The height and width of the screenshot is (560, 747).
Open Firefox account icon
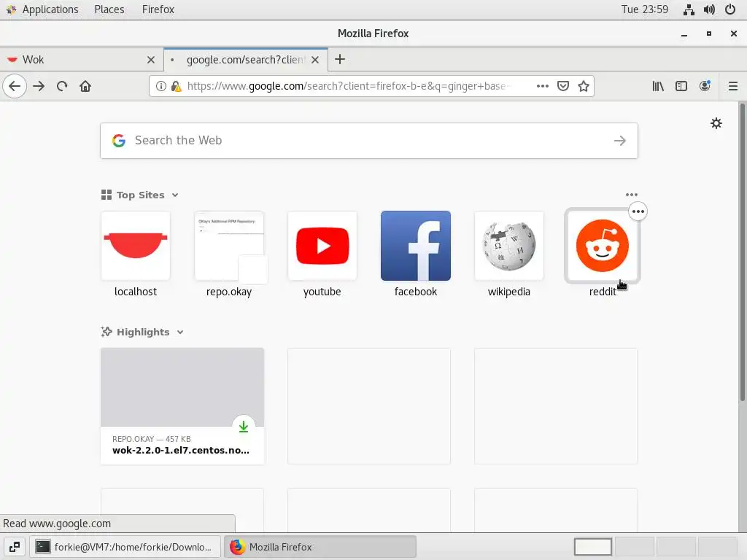click(x=705, y=86)
